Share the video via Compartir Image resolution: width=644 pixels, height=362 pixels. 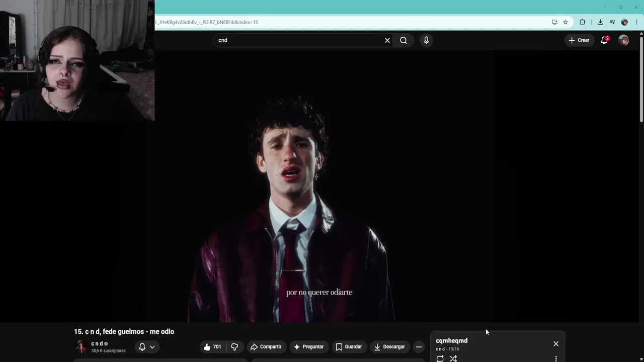pyautogui.click(x=266, y=346)
